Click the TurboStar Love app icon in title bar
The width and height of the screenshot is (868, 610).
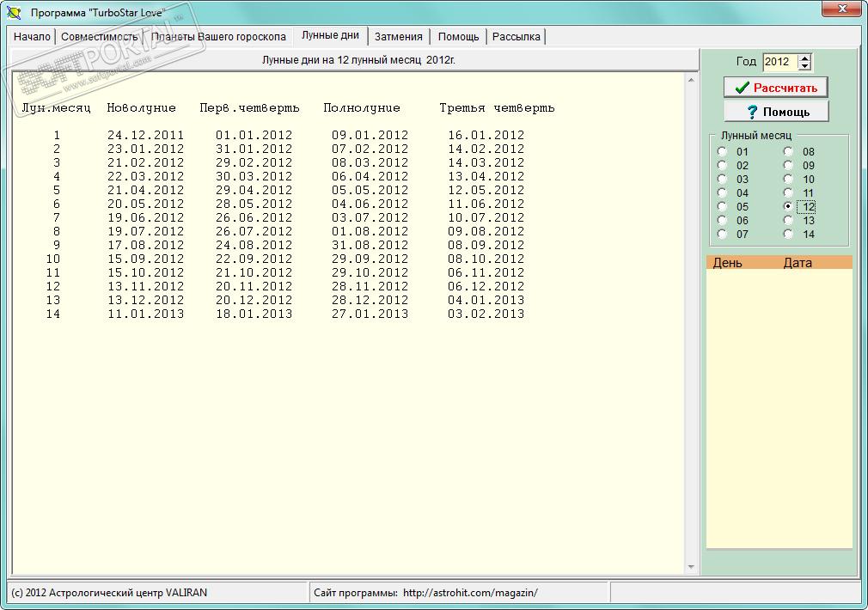14,12
